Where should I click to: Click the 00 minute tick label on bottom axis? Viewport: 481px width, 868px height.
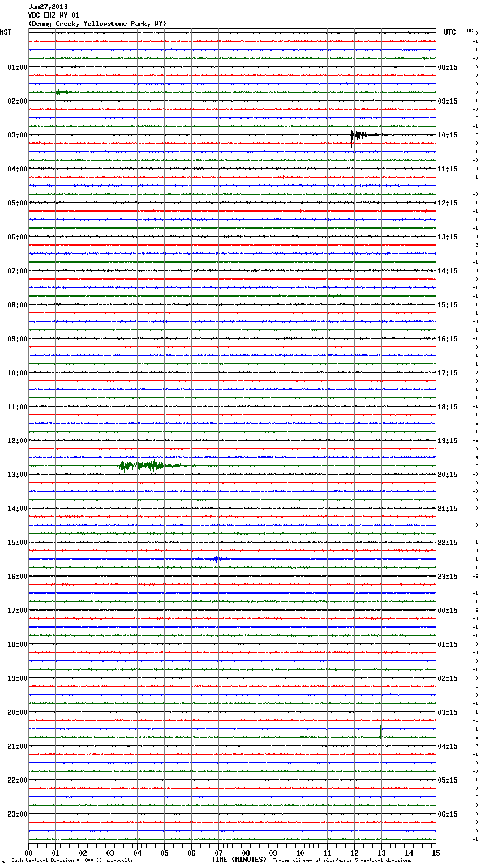(x=29, y=853)
